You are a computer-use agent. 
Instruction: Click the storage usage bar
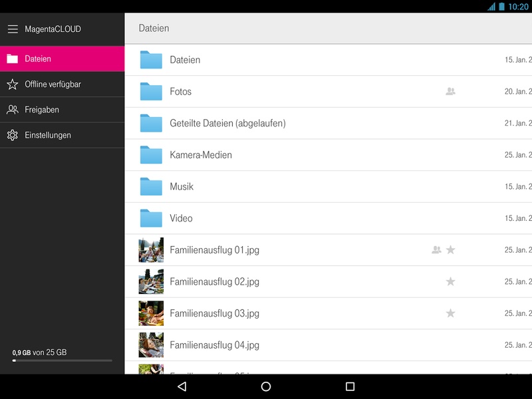pyautogui.click(x=62, y=360)
